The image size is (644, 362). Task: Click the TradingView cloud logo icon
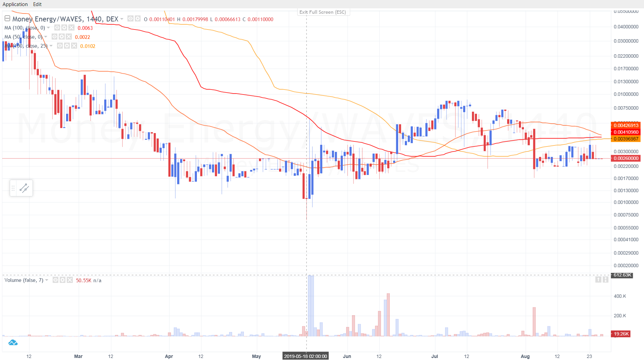pyautogui.click(x=13, y=343)
